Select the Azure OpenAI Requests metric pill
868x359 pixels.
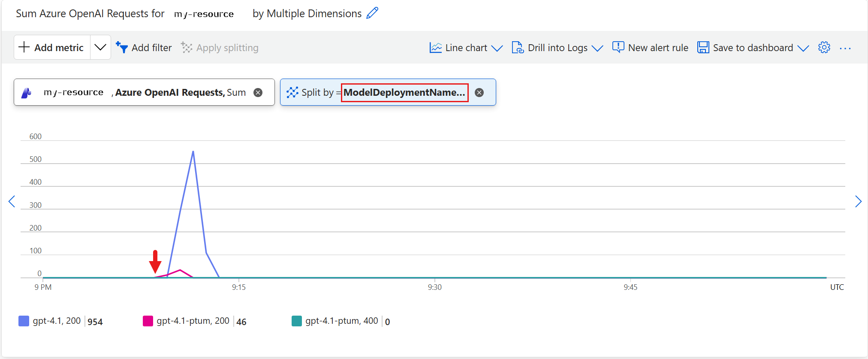(144, 92)
